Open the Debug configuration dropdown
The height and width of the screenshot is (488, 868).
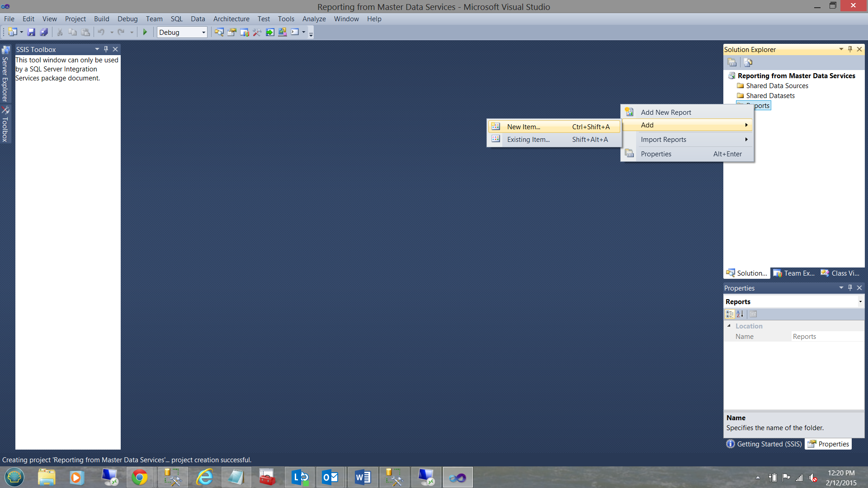203,33
